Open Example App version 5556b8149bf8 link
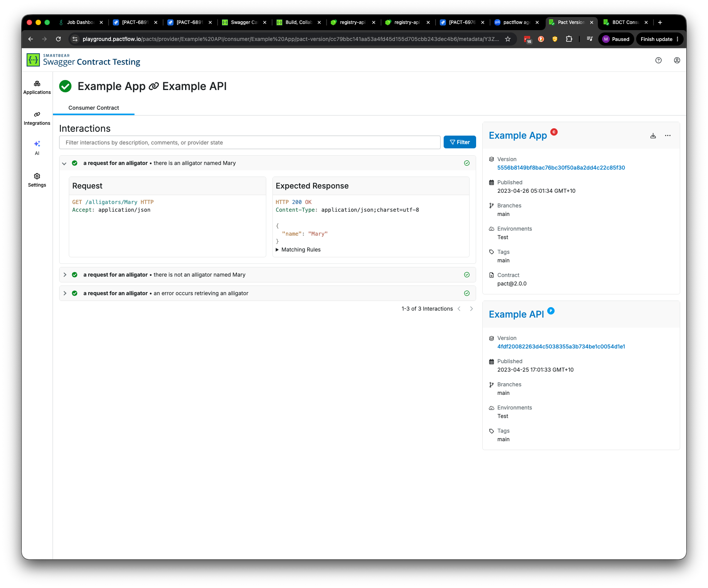The image size is (708, 588). coord(561,168)
